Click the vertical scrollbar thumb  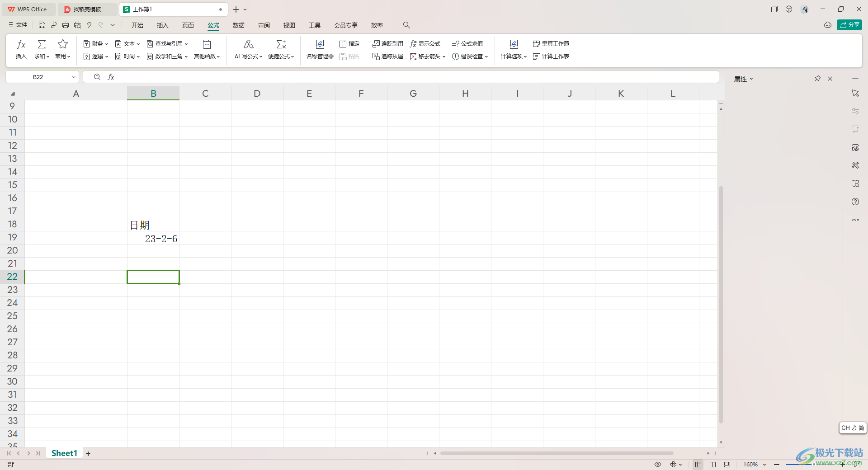click(721, 305)
